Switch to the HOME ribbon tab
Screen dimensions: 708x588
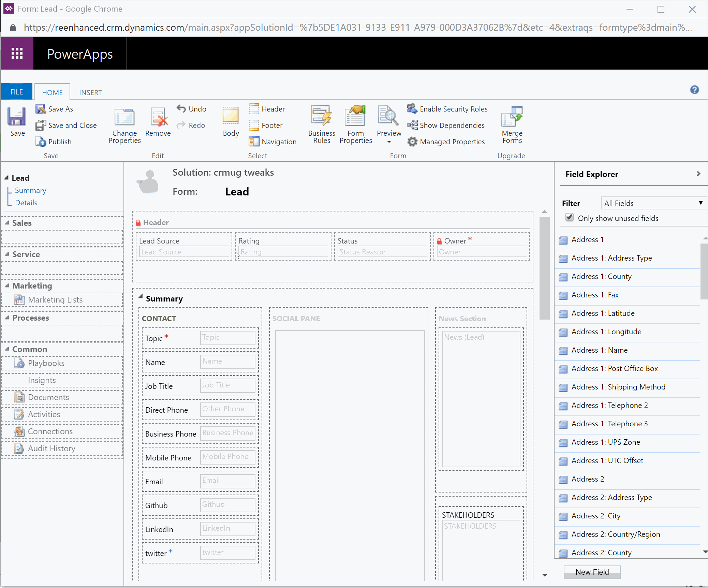(x=53, y=92)
